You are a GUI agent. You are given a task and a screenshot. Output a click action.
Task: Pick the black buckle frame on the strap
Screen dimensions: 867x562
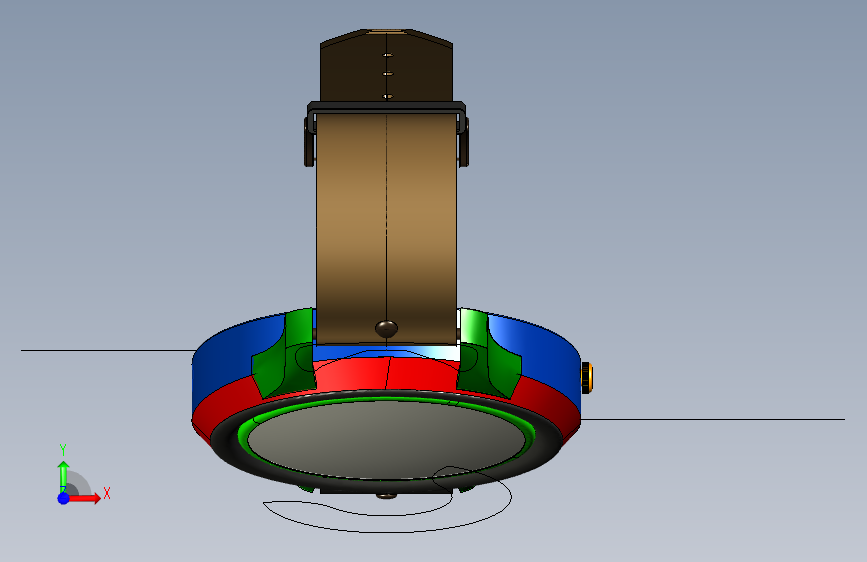(387, 109)
